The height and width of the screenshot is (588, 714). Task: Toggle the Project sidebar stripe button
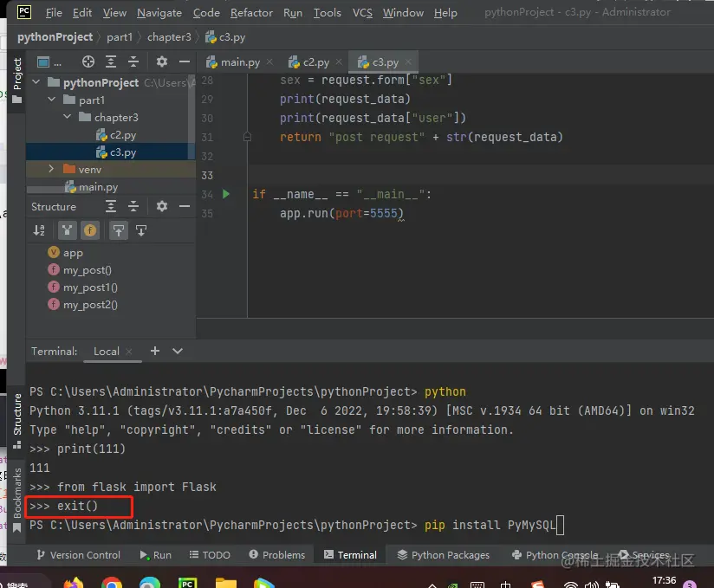17,80
